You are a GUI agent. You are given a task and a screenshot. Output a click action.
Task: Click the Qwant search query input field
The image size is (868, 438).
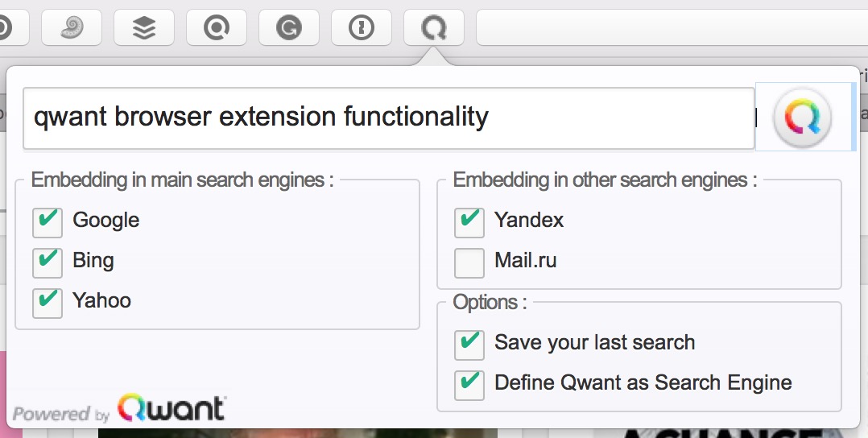(389, 118)
